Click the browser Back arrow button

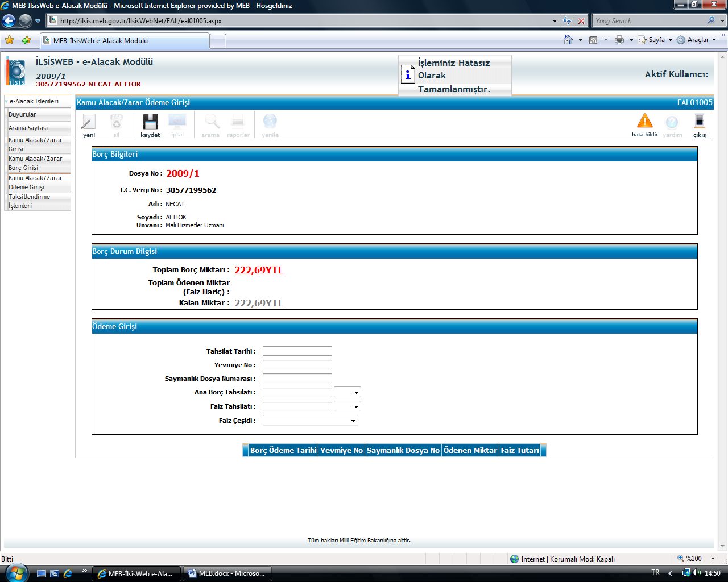pos(9,21)
